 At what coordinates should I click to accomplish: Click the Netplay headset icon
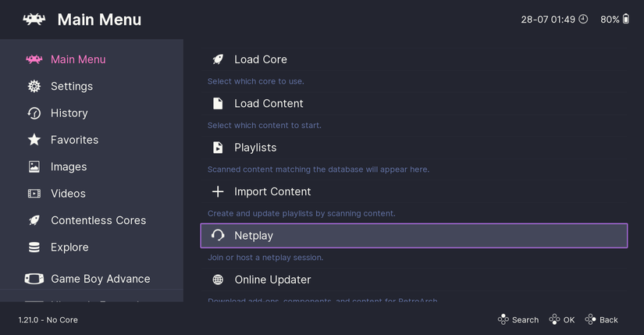[x=218, y=236]
